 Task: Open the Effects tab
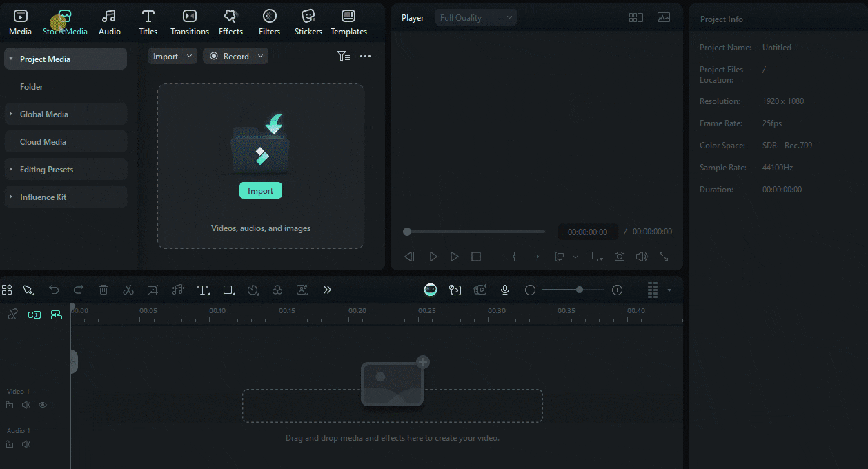point(230,22)
